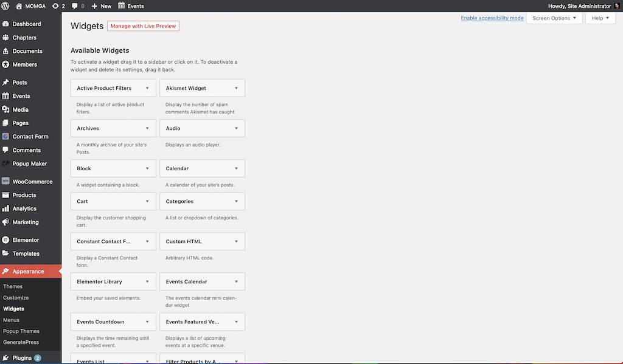This screenshot has width=623, height=364.
Task: Click the Events calendar icon in the sidebar
Action: click(x=5, y=95)
